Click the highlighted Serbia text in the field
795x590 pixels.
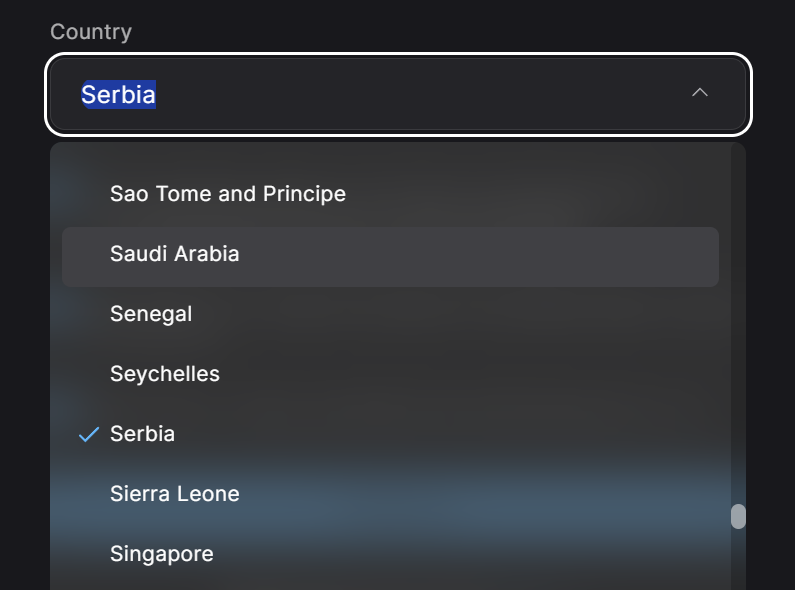click(118, 95)
